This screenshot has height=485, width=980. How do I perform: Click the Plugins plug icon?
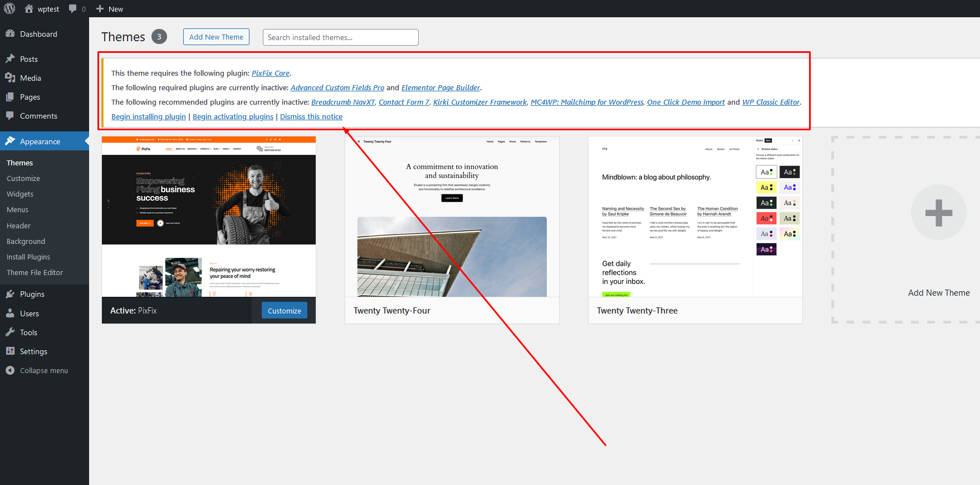tap(10, 294)
